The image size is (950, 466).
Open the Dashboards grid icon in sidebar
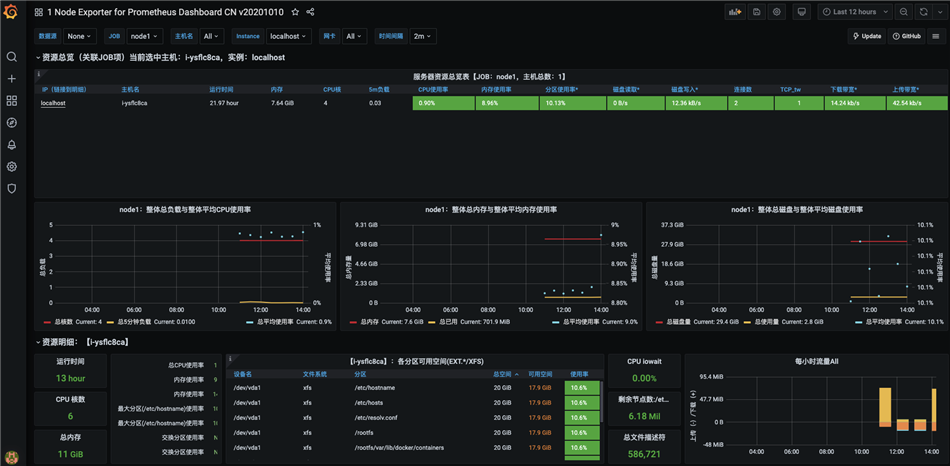[12, 101]
